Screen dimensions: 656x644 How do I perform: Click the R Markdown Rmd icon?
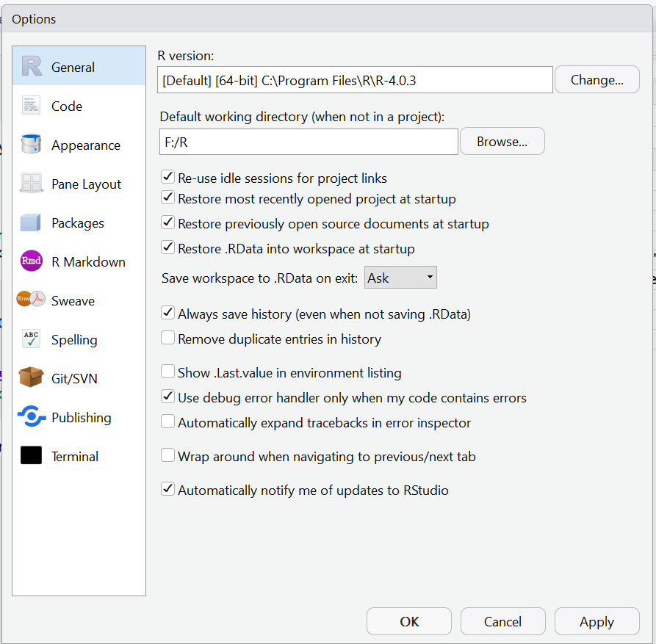point(32,261)
